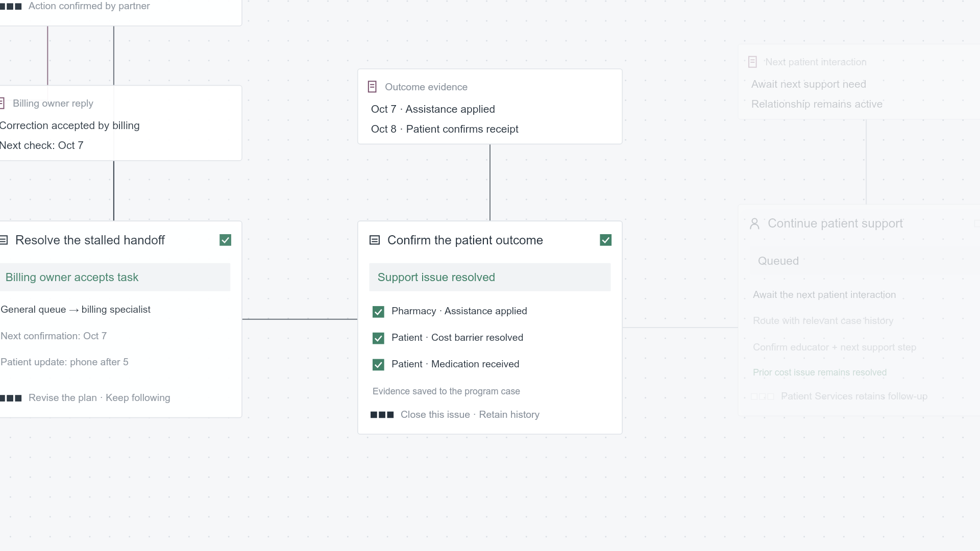Click Evidence saved to the program case
Viewport: 980px width, 551px height.
pos(446,391)
